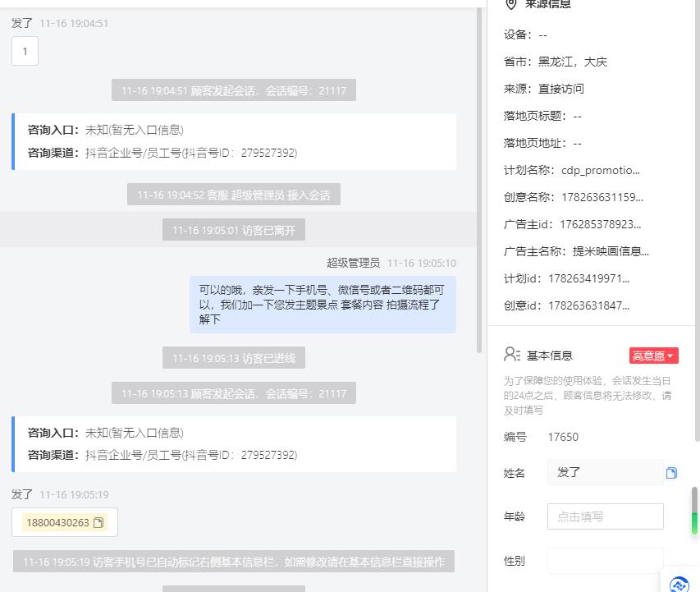Viewport: 700px width, 592px height.
Task: Click the 19:05:13 顾客发起会话 notice
Action: tap(234, 393)
